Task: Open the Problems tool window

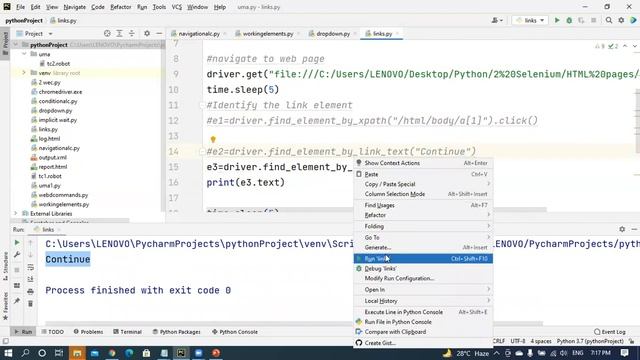Action: point(88,332)
